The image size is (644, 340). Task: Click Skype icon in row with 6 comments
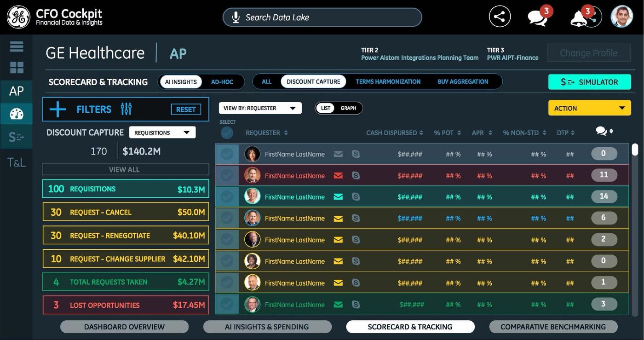pyautogui.click(x=356, y=219)
